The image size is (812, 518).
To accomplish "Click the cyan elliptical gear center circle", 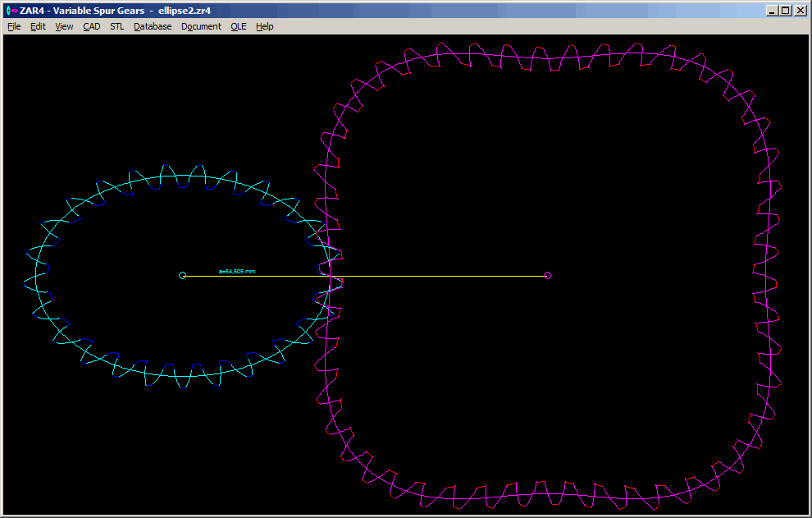I will [x=182, y=276].
